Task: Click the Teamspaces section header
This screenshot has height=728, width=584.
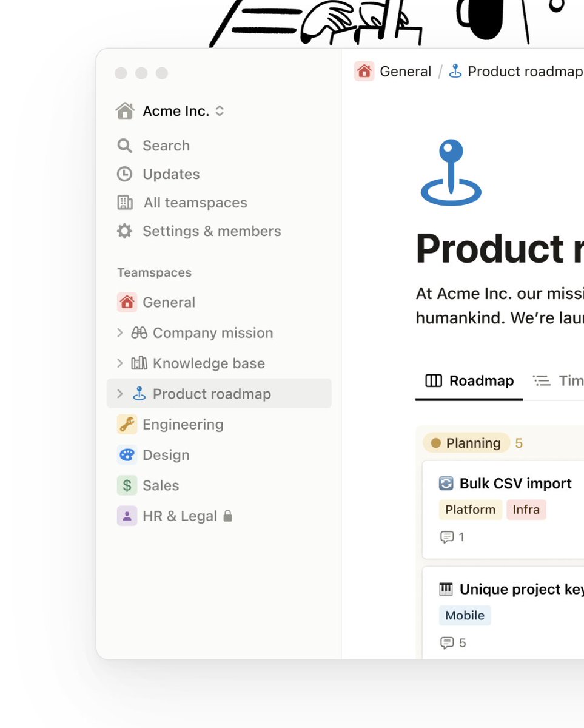Action: 154,273
